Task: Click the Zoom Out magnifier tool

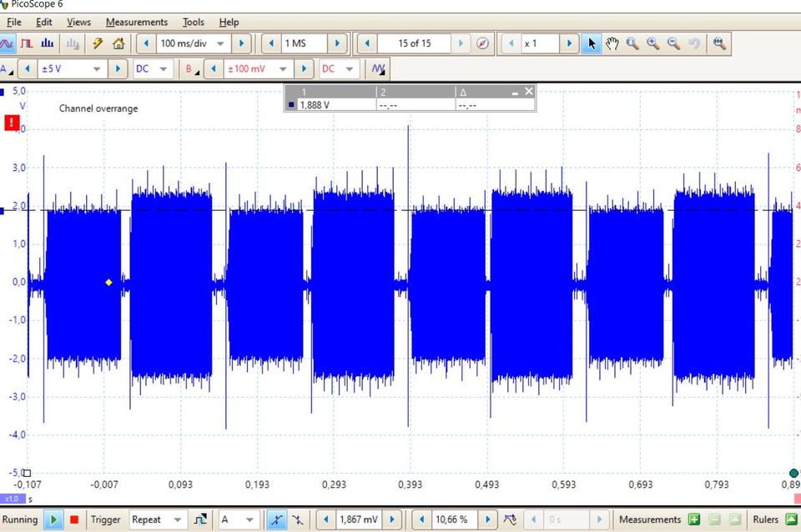Action: pyautogui.click(x=673, y=43)
